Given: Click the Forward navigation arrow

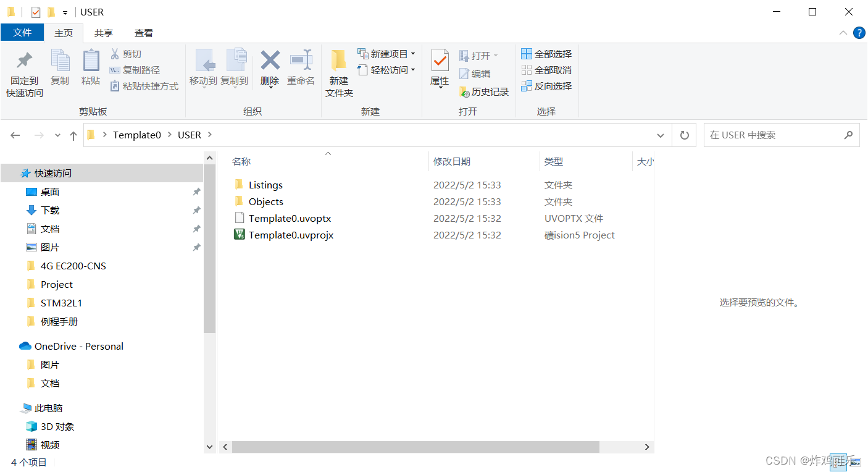Looking at the screenshot, I should tap(39, 135).
